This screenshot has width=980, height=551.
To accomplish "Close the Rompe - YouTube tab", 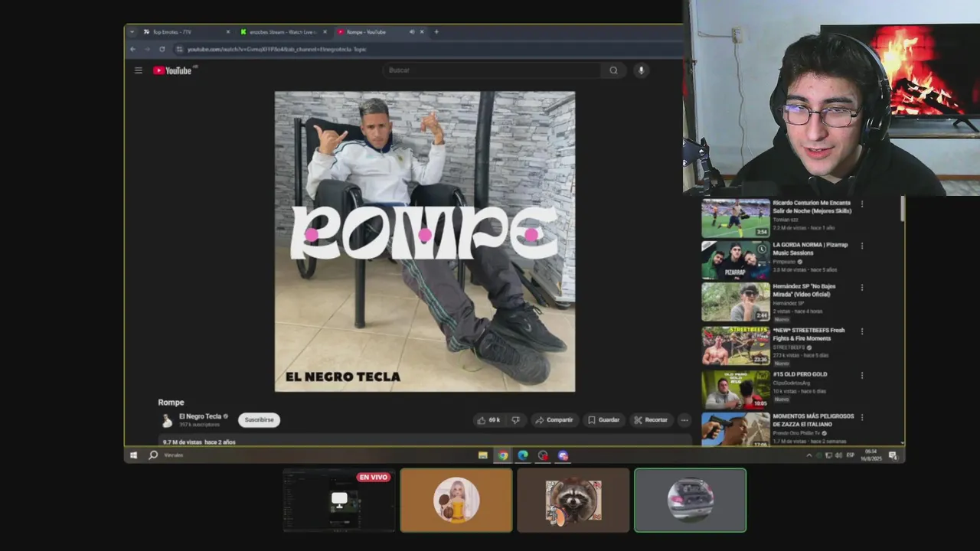I will click(x=421, y=32).
